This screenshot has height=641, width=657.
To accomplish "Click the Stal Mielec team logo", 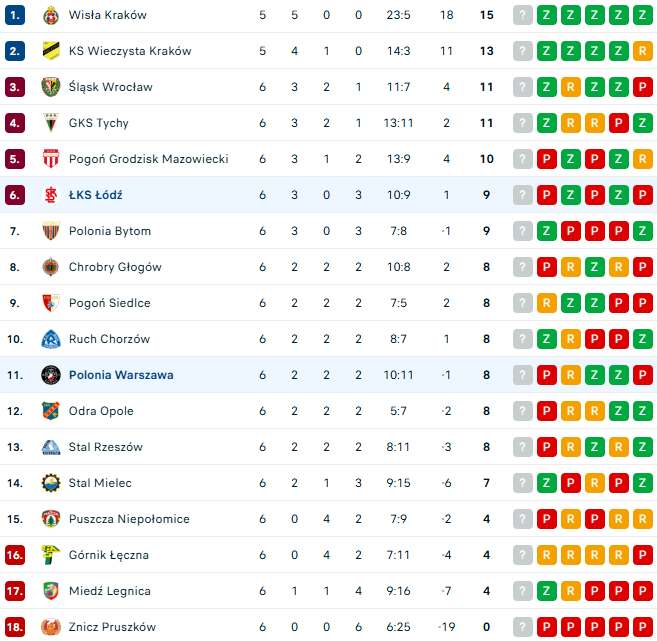I will click(x=50, y=483).
